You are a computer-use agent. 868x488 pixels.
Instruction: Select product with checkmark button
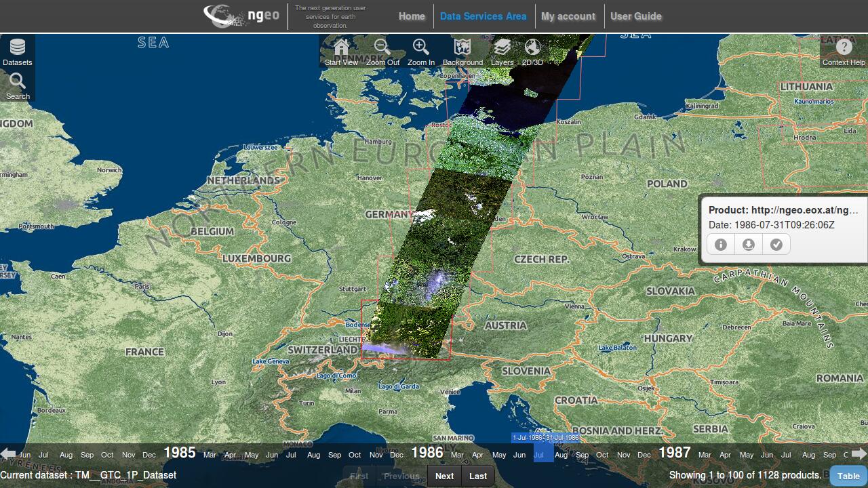coord(776,245)
